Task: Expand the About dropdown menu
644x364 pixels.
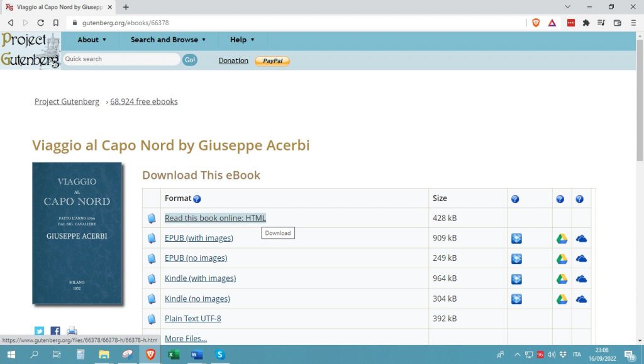Action: point(92,40)
